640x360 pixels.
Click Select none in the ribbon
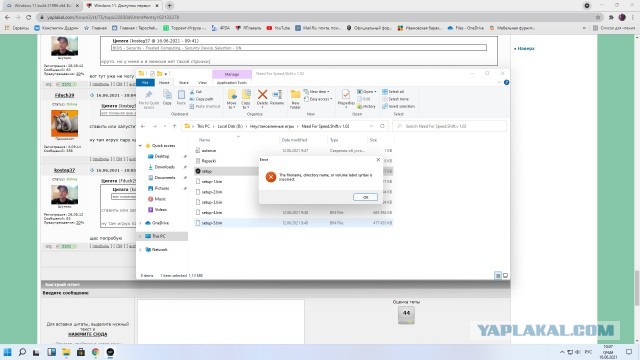tap(396, 99)
